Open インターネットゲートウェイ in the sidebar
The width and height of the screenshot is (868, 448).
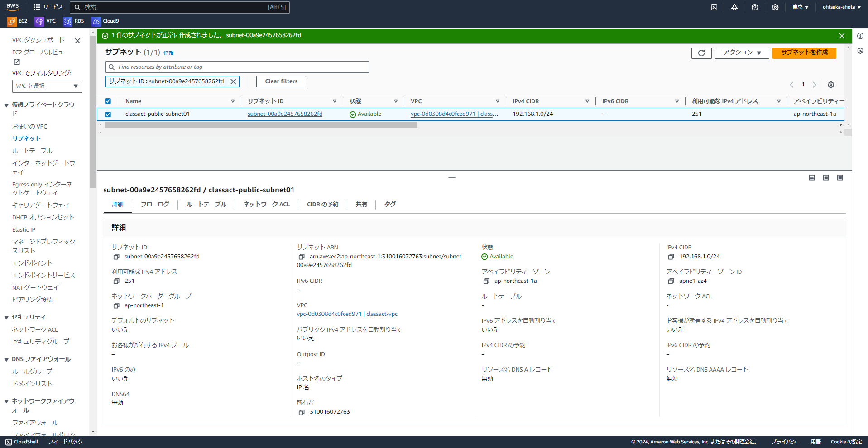43,167
